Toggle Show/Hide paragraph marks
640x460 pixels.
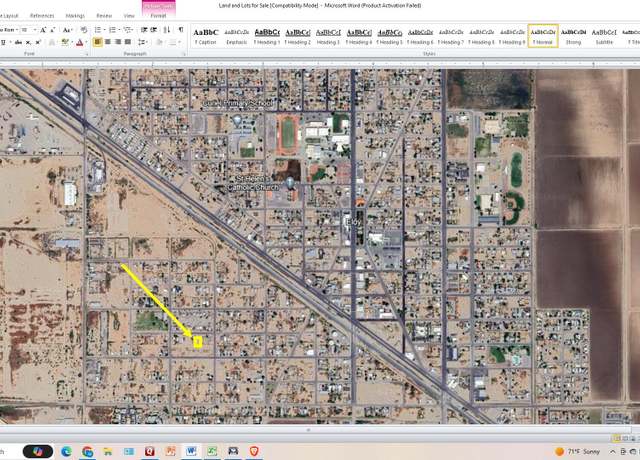180,30
